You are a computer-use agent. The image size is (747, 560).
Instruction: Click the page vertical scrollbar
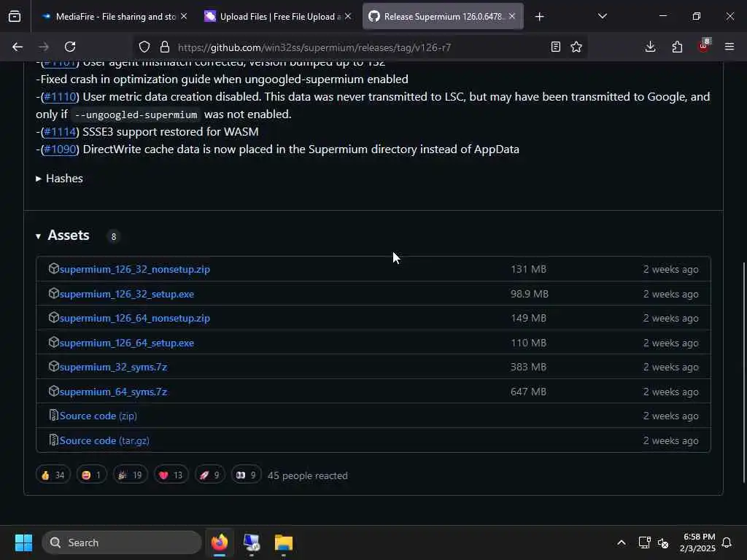tap(743, 371)
